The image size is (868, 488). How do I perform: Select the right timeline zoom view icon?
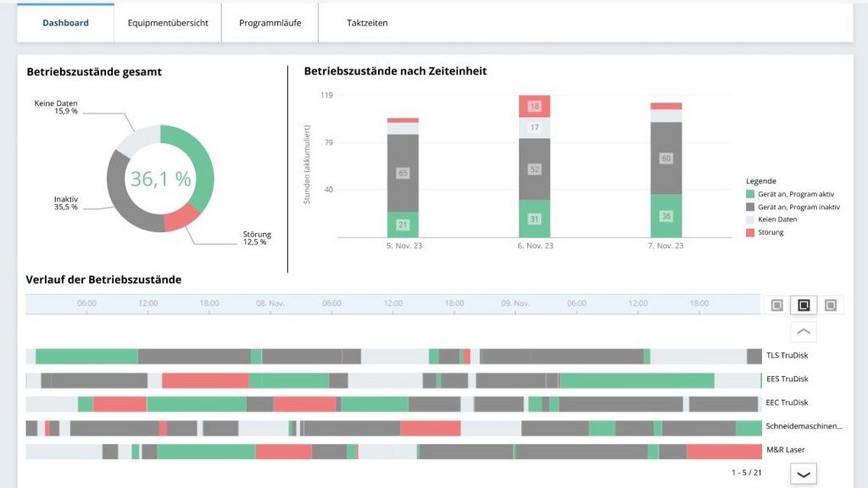(831, 305)
